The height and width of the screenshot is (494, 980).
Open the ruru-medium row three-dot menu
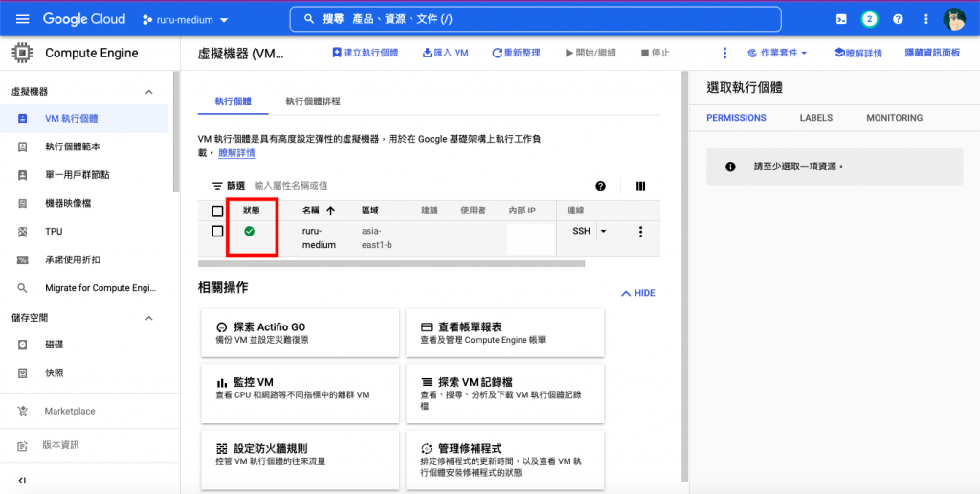click(640, 232)
